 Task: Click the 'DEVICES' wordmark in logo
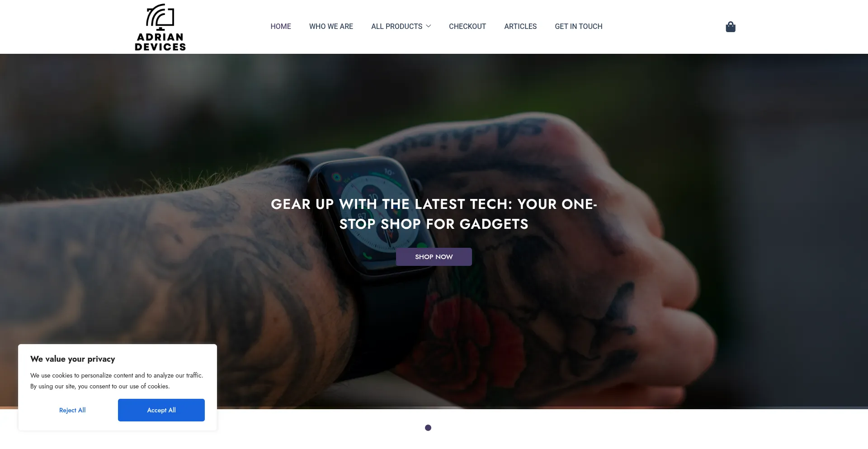[x=160, y=47]
